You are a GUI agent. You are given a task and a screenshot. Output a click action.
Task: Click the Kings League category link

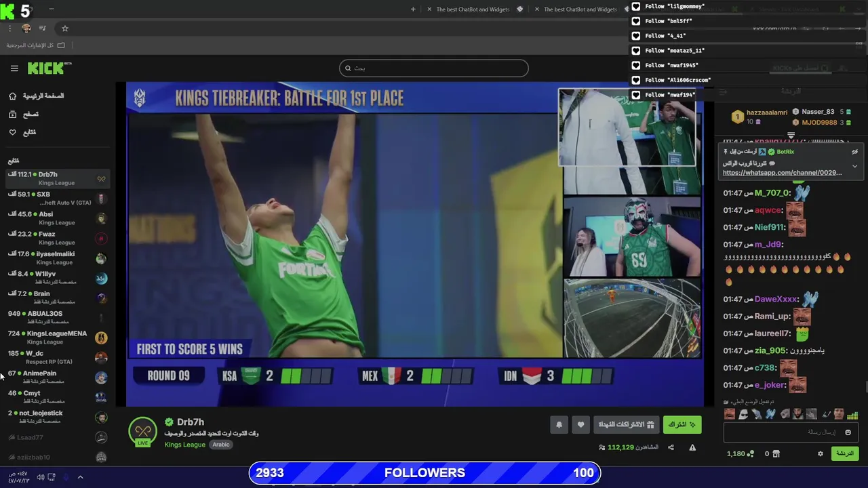pos(184,445)
